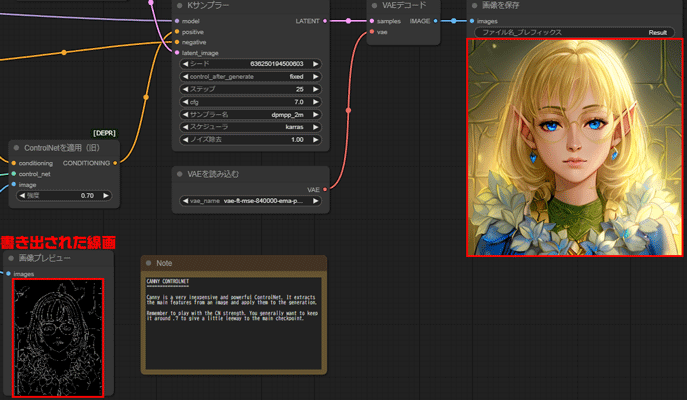687x400 pixels.
Task: Click the ControlNetを適用（旧） node title
Action: (x=62, y=148)
